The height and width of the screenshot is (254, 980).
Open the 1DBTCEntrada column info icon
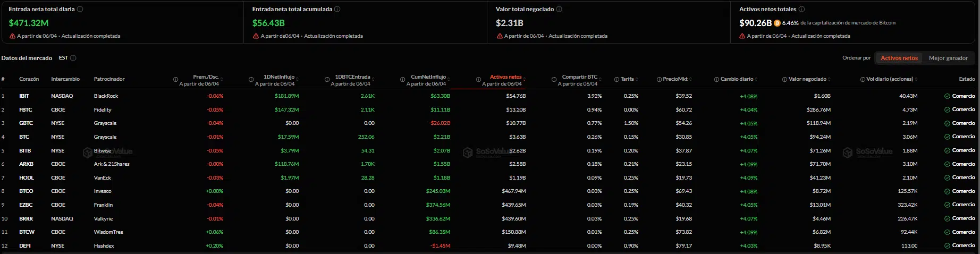pyautogui.click(x=327, y=80)
